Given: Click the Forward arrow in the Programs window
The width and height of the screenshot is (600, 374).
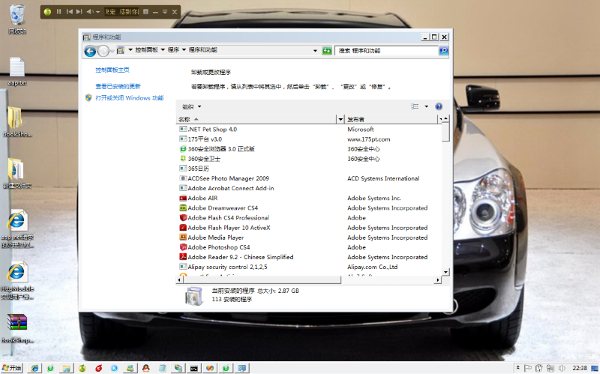Looking at the screenshot, I should click(x=103, y=51).
